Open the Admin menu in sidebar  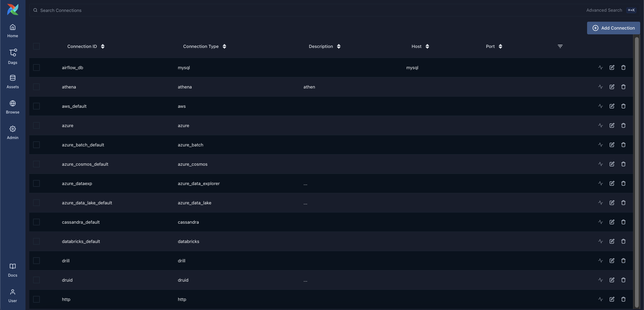[x=12, y=132]
